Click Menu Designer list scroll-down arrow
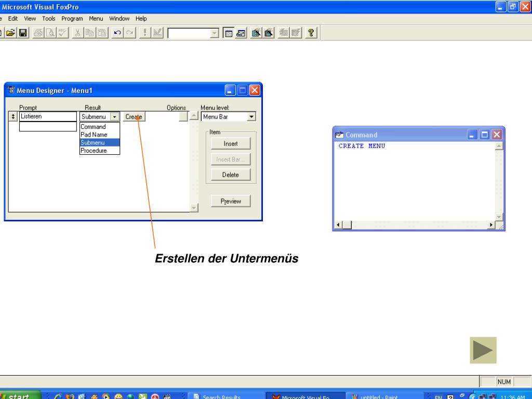 click(194, 208)
